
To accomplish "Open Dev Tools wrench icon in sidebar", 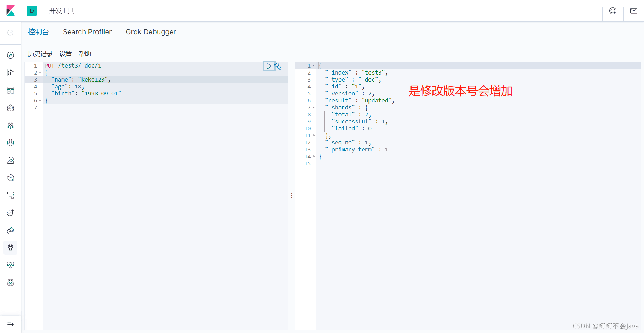I will tap(10, 248).
